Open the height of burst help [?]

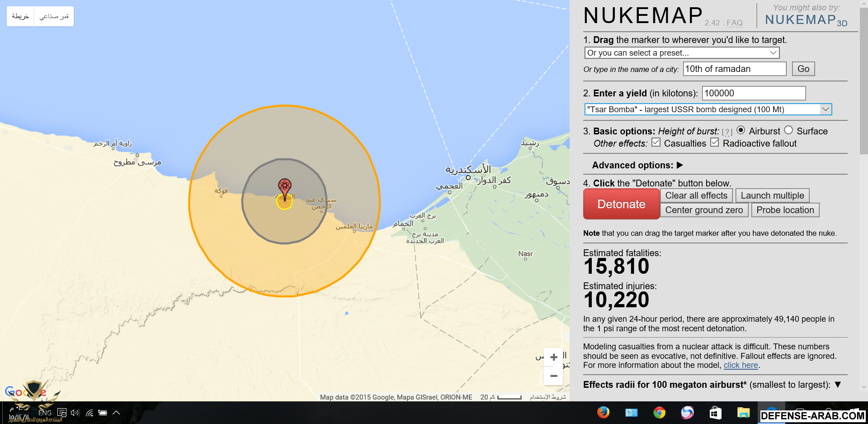pyautogui.click(x=727, y=132)
